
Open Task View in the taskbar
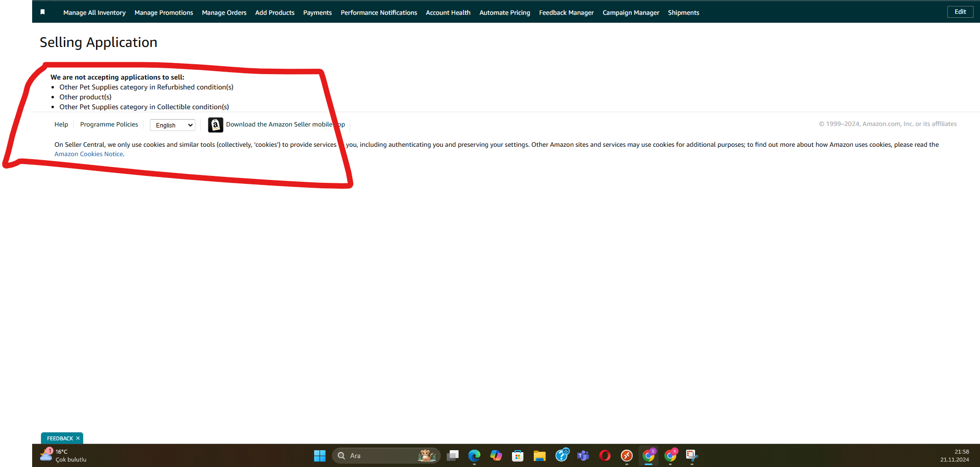click(453, 456)
